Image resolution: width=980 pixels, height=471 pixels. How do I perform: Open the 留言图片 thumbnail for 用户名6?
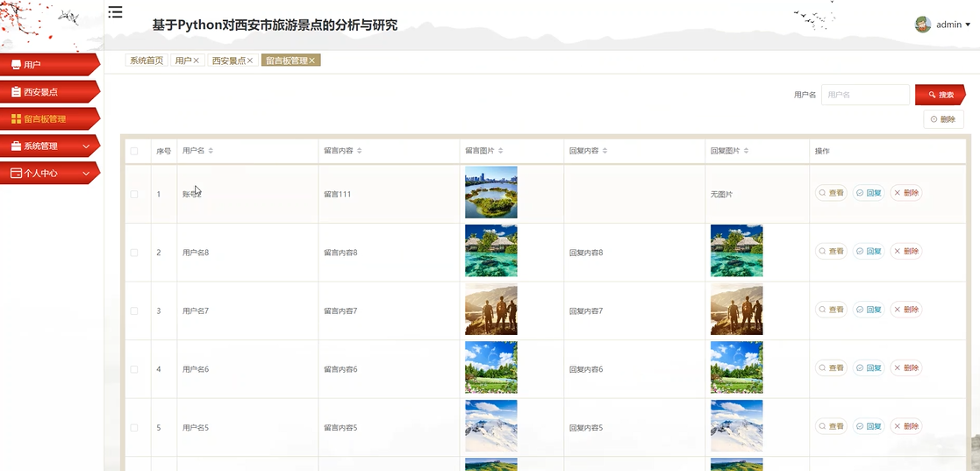coord(491,368)
